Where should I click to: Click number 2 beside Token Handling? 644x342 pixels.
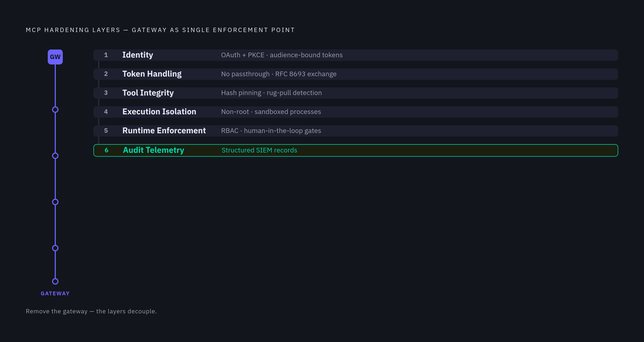[106, 74]
